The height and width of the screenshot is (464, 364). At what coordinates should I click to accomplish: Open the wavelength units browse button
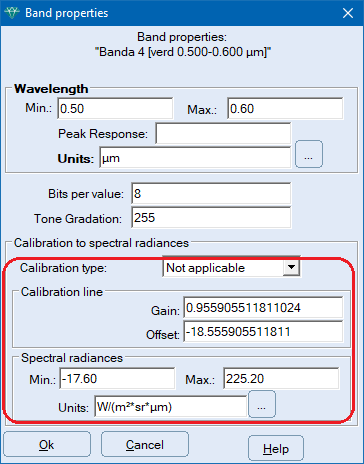point(309,154)
